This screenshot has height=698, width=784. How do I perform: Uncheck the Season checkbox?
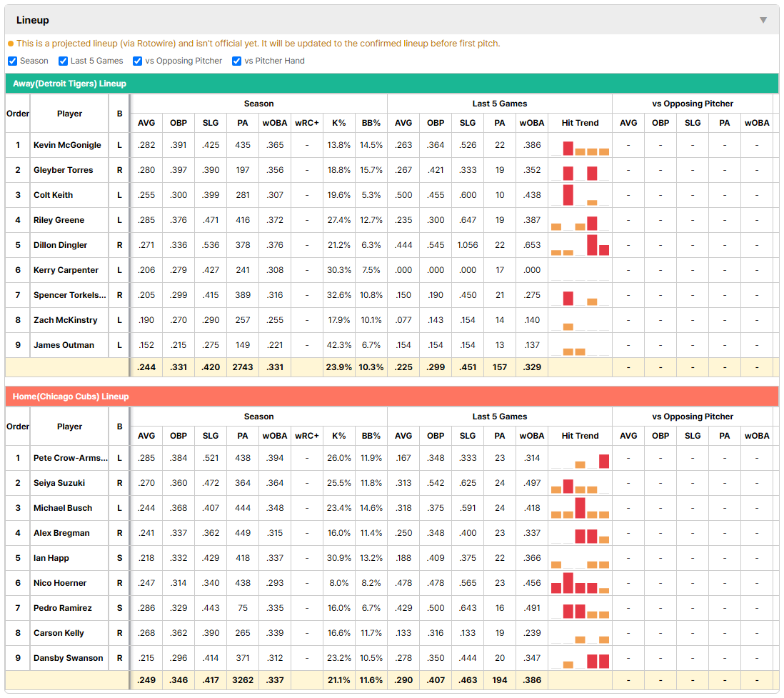coord(13,61)
